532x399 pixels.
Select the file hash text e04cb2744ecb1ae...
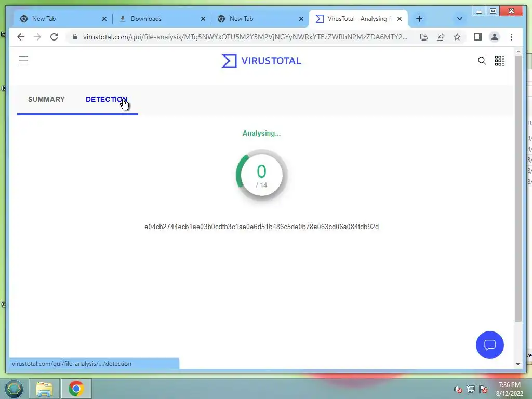pos(262,227)
